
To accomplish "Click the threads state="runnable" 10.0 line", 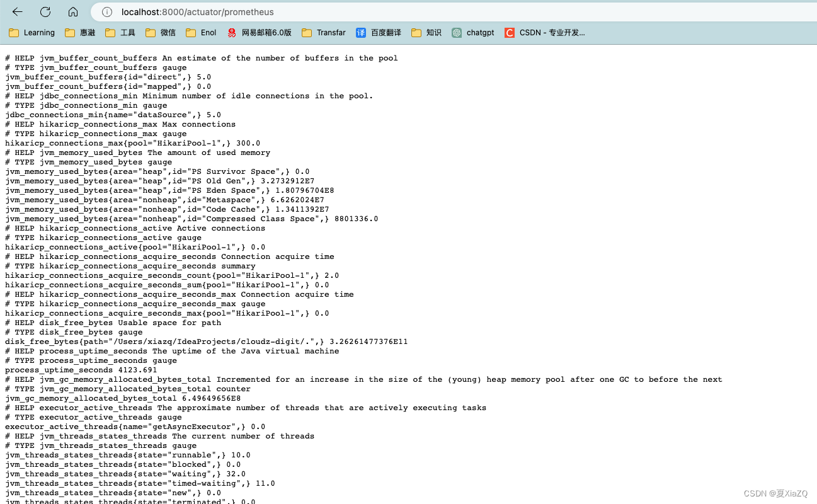I will coord(128,455).
